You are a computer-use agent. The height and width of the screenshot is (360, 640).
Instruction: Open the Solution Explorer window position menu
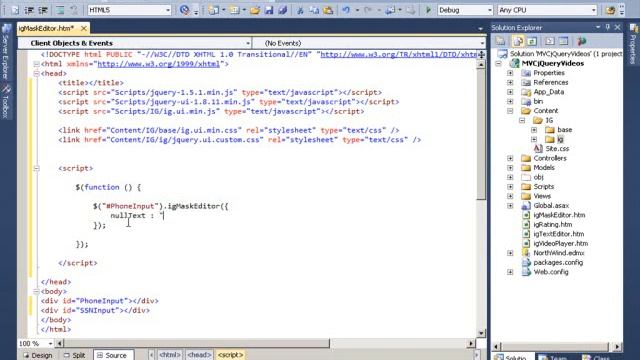(x=598, y=27)
